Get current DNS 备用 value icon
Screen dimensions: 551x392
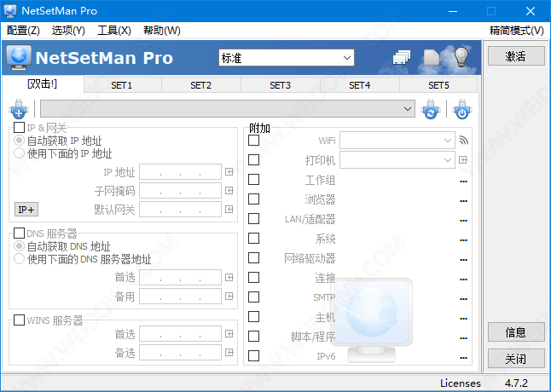click(x=229, y=297)
